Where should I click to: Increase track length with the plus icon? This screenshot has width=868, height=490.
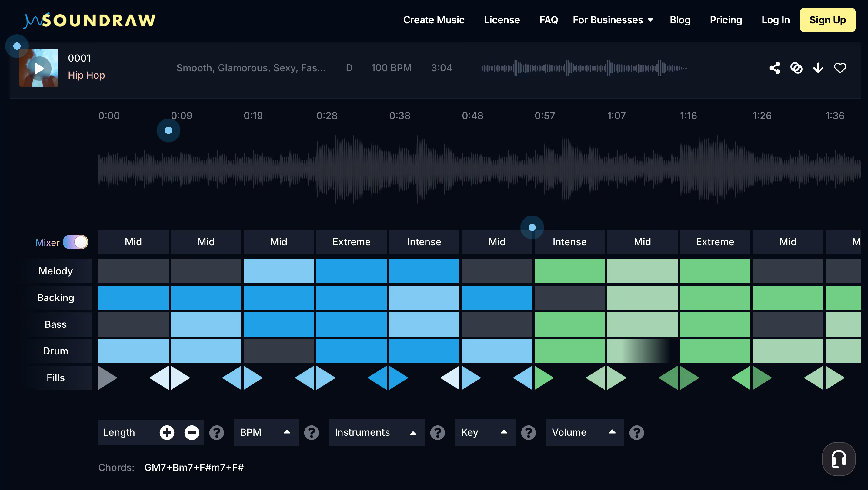pyautogui.click(x=167, y=432)
